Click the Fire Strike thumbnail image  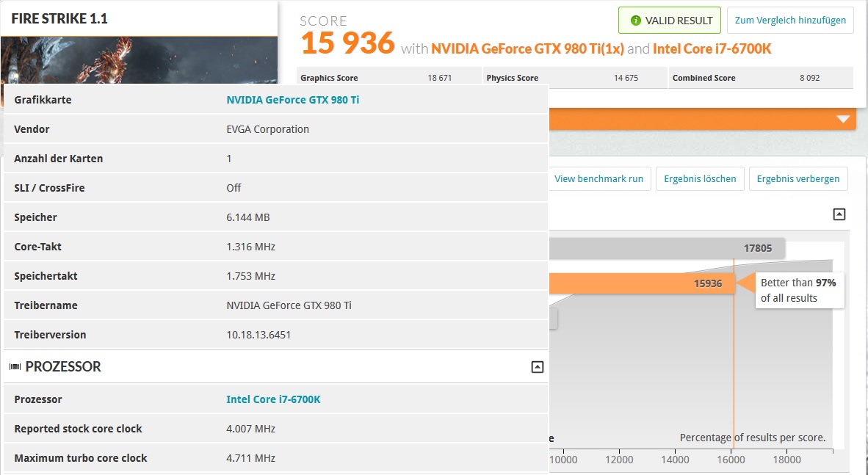(x=139, y=59)
